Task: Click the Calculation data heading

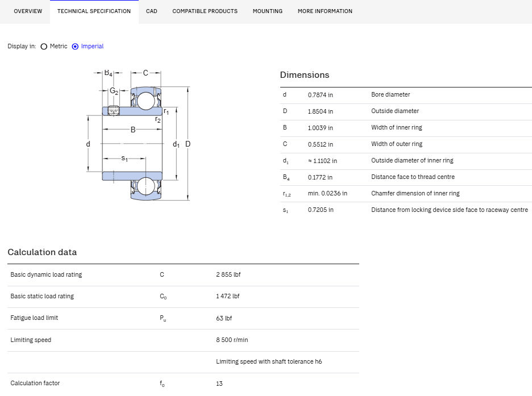Action: pos(42,252)
